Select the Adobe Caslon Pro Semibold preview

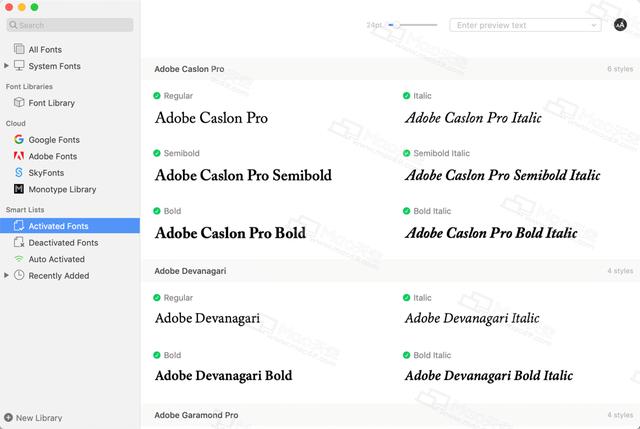243,176
